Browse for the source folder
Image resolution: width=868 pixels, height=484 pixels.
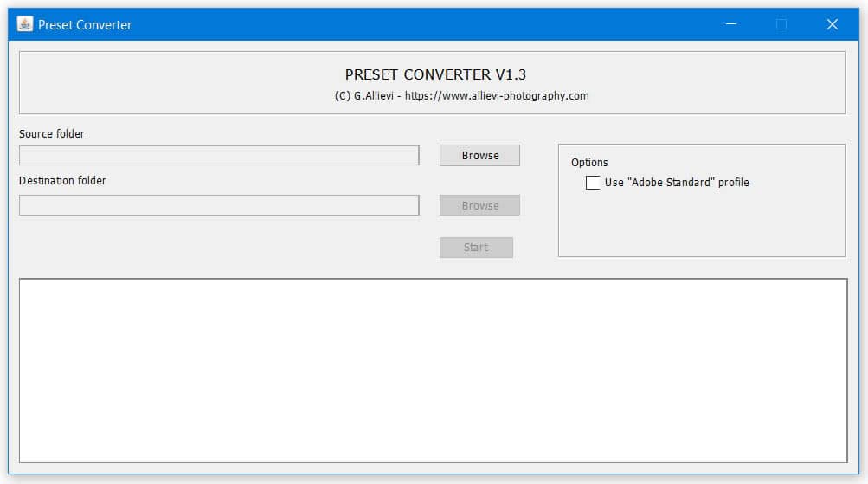pos(479,156)
